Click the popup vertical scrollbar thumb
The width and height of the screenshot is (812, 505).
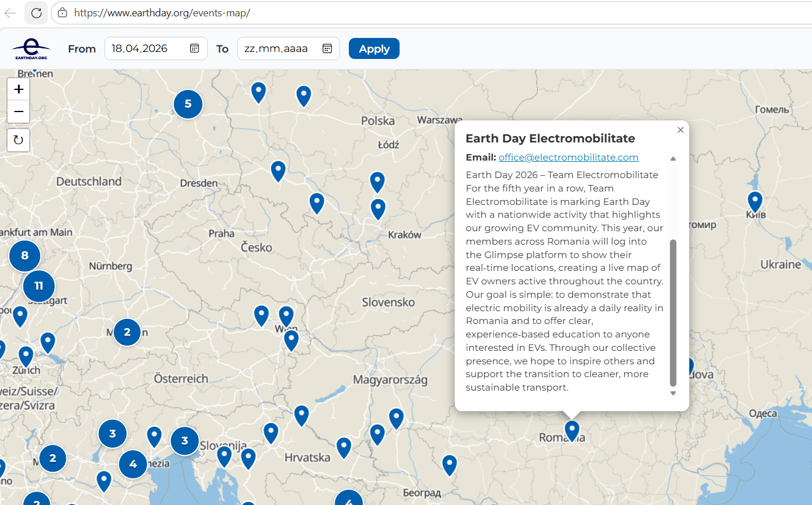(673, 312)
